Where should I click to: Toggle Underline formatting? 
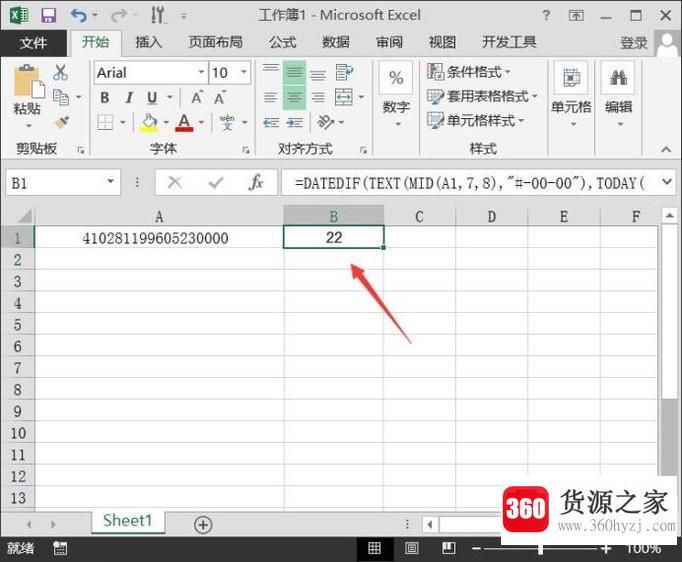(152, 98)
